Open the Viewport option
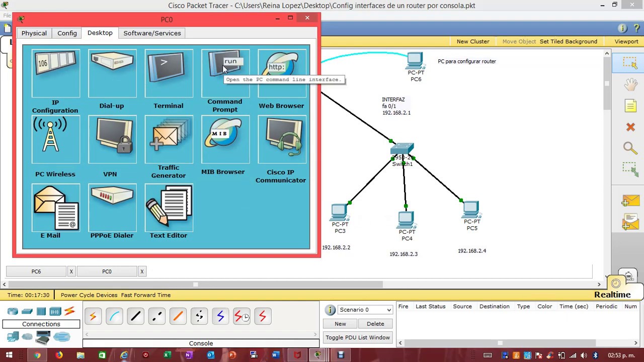 (x=626, y=42)
